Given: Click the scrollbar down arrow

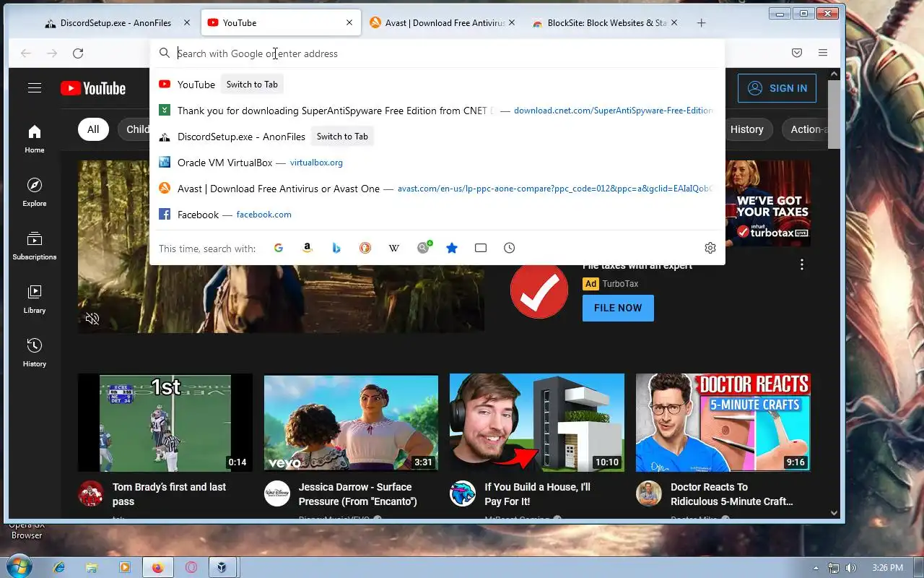Looking at the screenshot, I should pos(834,513).
